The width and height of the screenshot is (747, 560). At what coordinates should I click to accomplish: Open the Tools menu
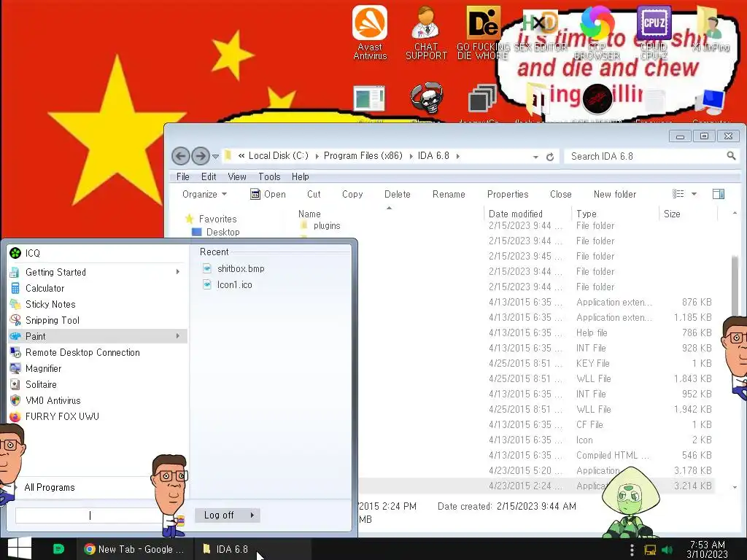coord(269,176)
